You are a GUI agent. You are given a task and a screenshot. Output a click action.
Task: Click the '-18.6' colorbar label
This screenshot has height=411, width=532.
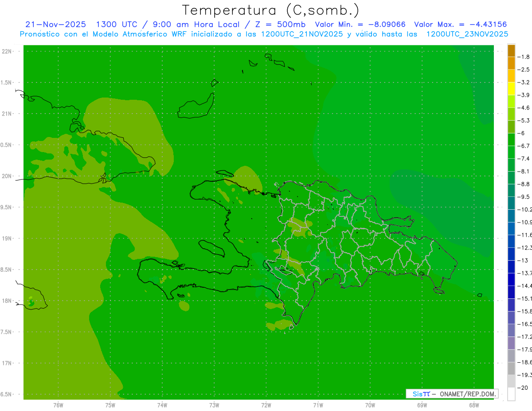pos(525,362)
